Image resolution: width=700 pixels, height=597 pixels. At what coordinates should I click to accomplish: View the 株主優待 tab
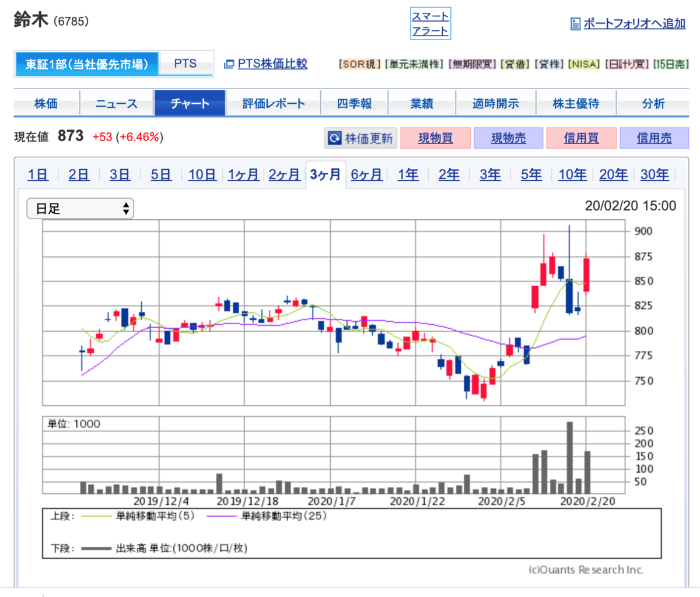(576, 104)
